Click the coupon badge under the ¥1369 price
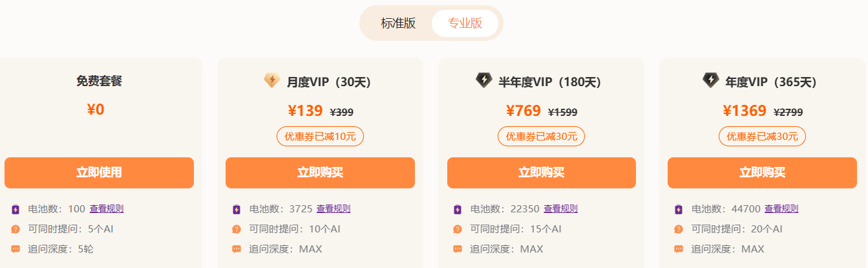Viewport: 868px width, 268px height. 762,137
